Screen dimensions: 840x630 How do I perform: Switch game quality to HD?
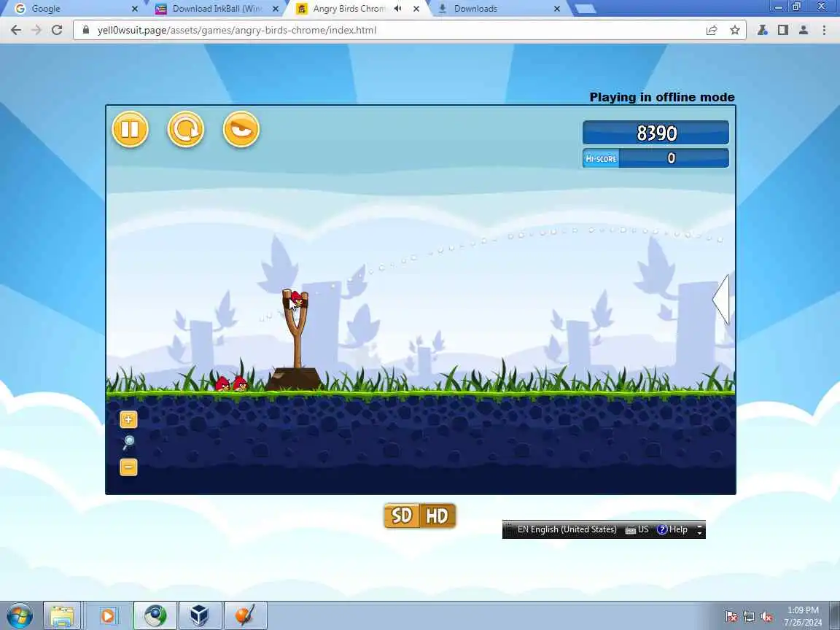pyautogui.click(x=437, y=516)
